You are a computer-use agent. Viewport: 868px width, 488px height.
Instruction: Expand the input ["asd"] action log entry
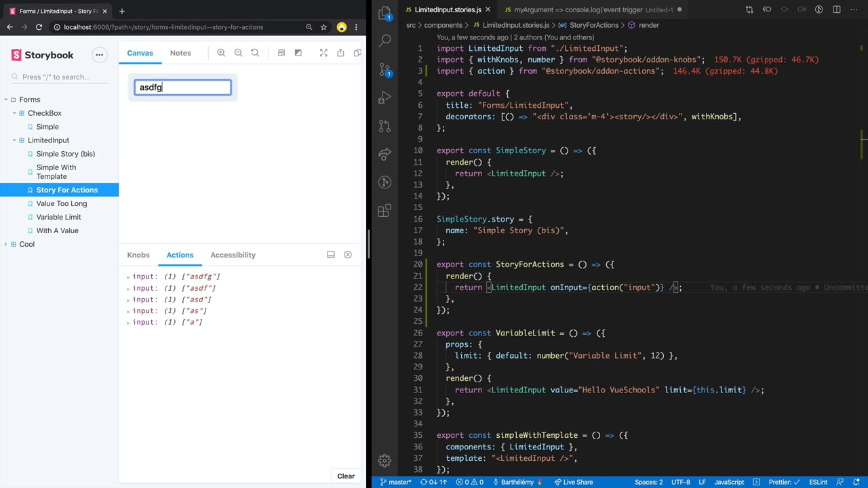(x=128, y=300)
